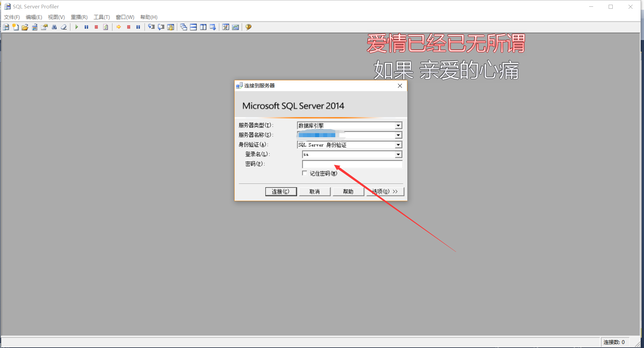
Task: Open the 重播(R) menu
Action: click(79, 17)
